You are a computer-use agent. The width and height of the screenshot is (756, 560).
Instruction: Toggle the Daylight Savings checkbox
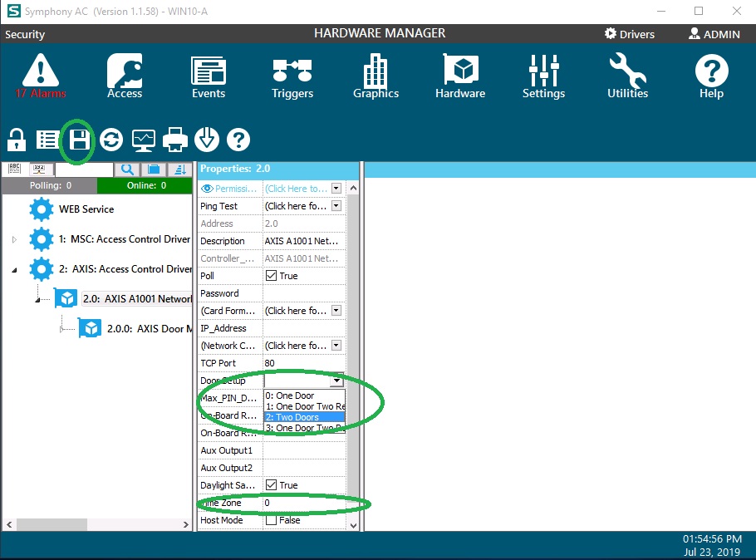[271, 484]
